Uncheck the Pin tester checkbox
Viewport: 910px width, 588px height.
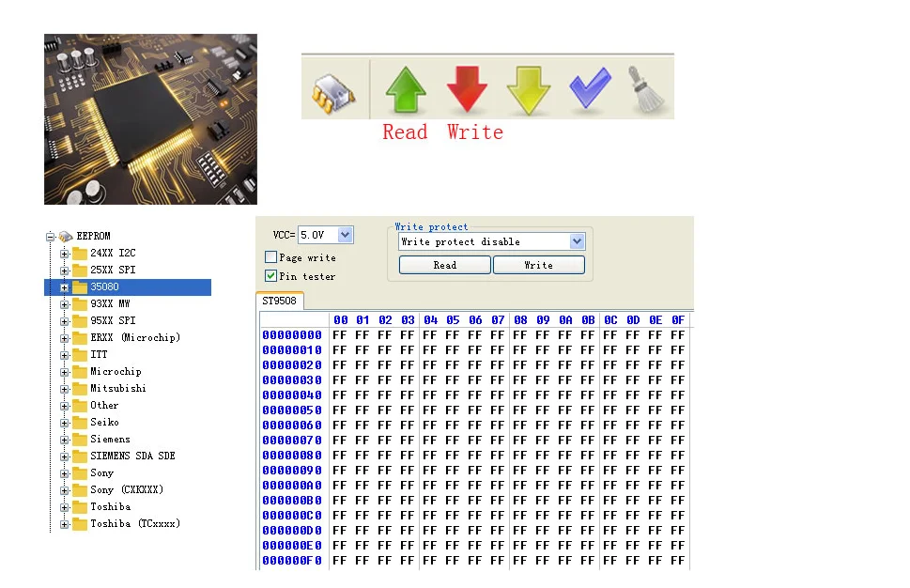[x=270, y=276]
